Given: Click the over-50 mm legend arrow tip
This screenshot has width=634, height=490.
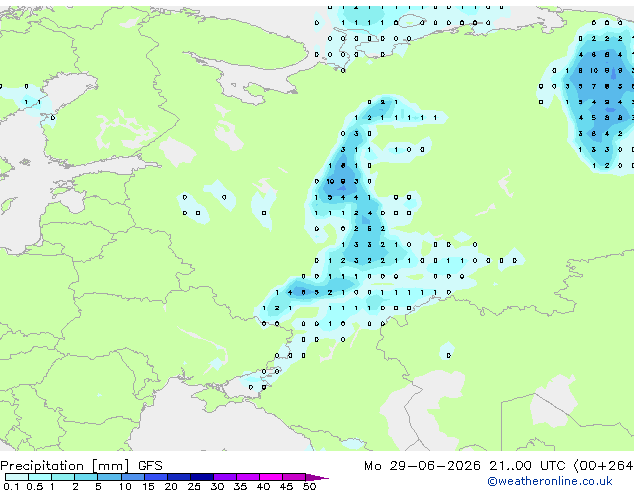Looking at the screenshot, I should point(317,477).
